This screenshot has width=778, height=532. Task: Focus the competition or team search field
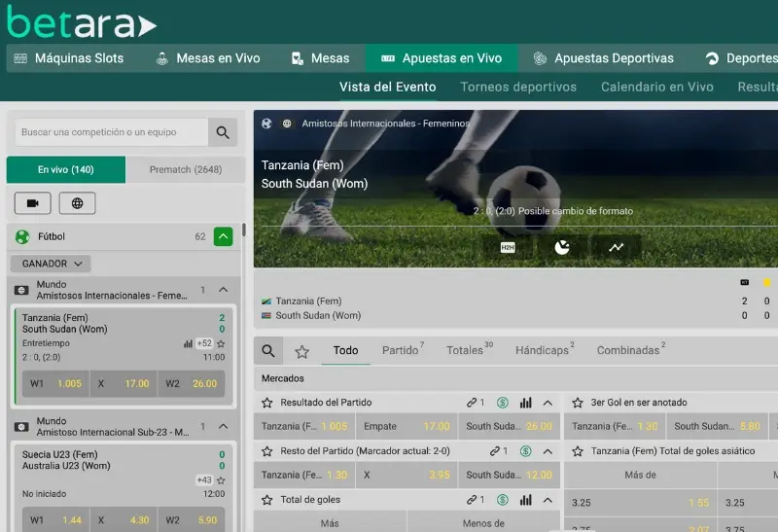(112, 132)
